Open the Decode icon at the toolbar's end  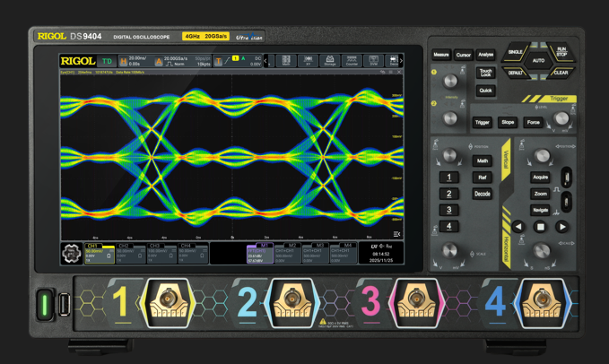coord(393,61)
